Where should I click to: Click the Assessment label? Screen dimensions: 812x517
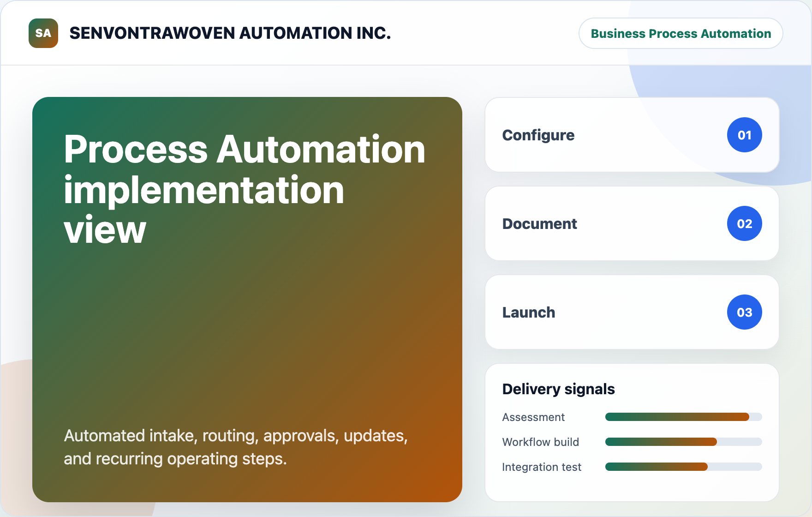pyautogui.click(x=533, y=417)
